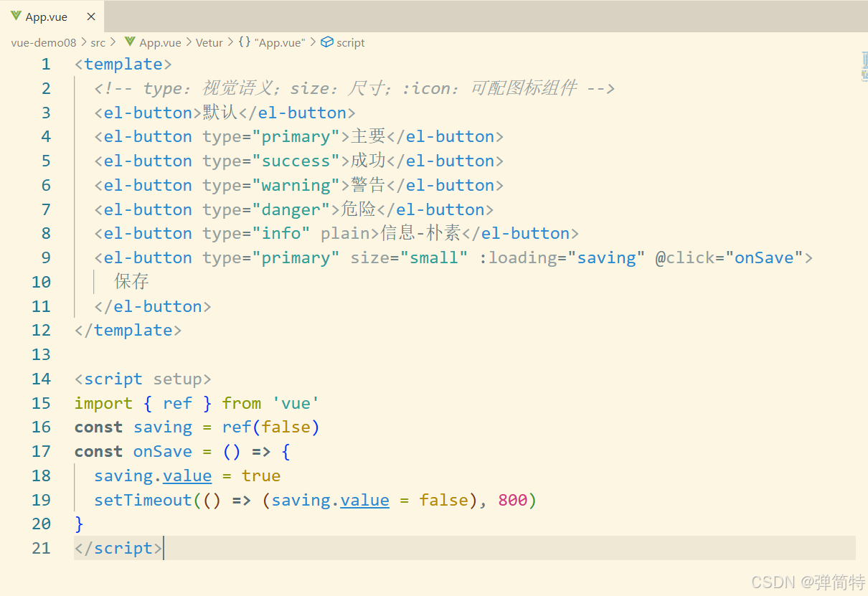This screenshot has width=868, height=596.
Task: Click the comment text on line 2
Action: tap(354, 89)
